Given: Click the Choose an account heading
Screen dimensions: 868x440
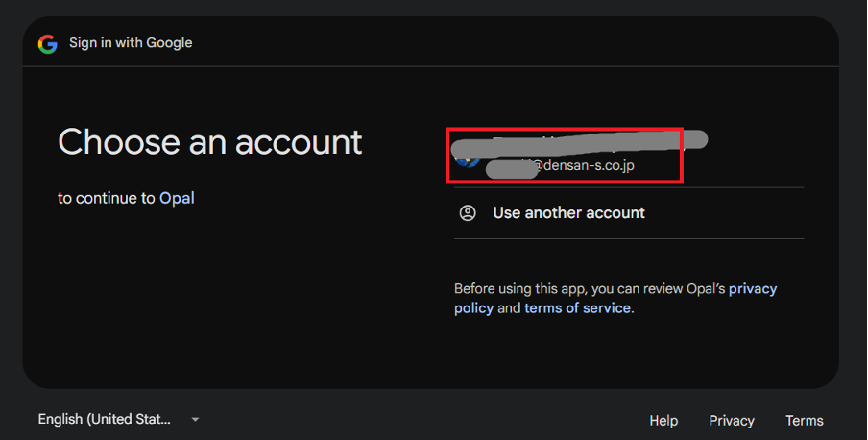Looking at the screenshot, I should pos(210,142).
